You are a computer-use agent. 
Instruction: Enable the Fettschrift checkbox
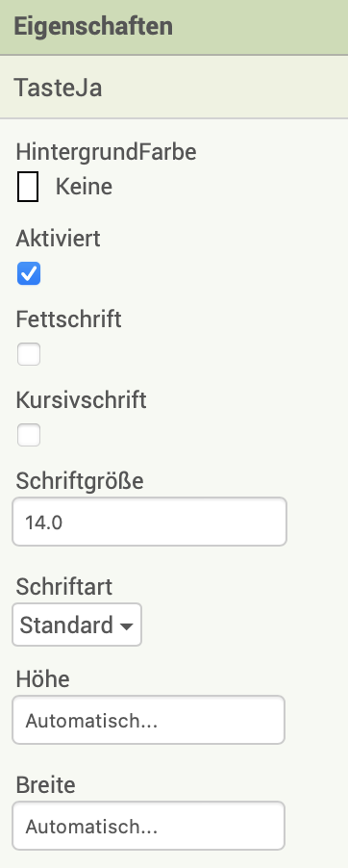click(29, 354)
